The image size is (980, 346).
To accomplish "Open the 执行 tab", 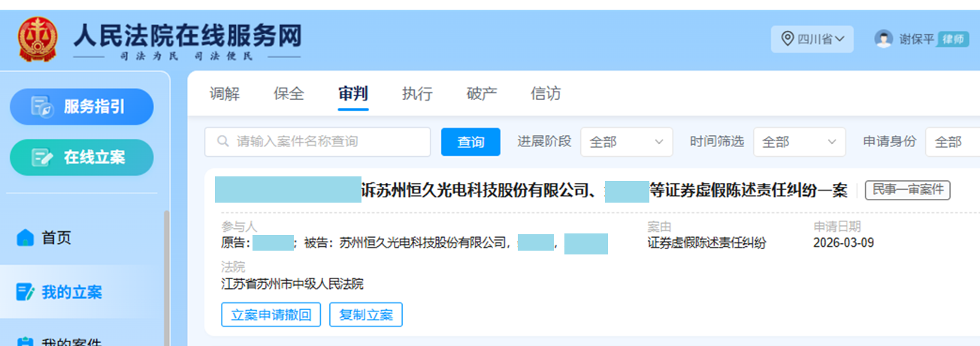I will 417,94.
